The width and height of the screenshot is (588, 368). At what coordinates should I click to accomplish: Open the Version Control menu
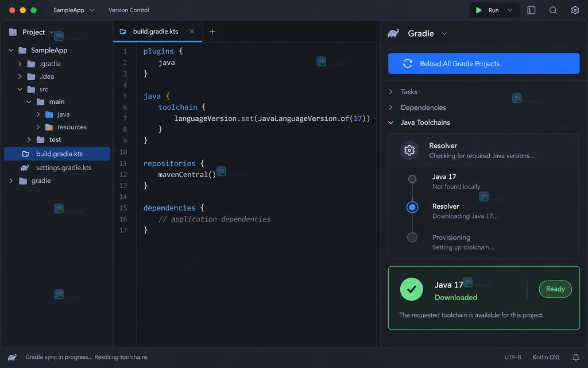pyautogui.click(x=129, y=10)
